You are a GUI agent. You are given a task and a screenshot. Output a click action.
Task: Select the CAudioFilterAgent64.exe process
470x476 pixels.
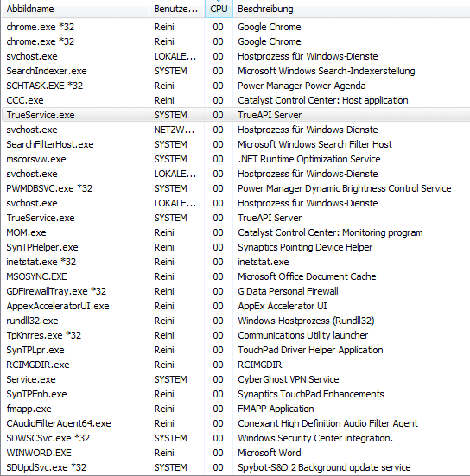tap(59, 423)
